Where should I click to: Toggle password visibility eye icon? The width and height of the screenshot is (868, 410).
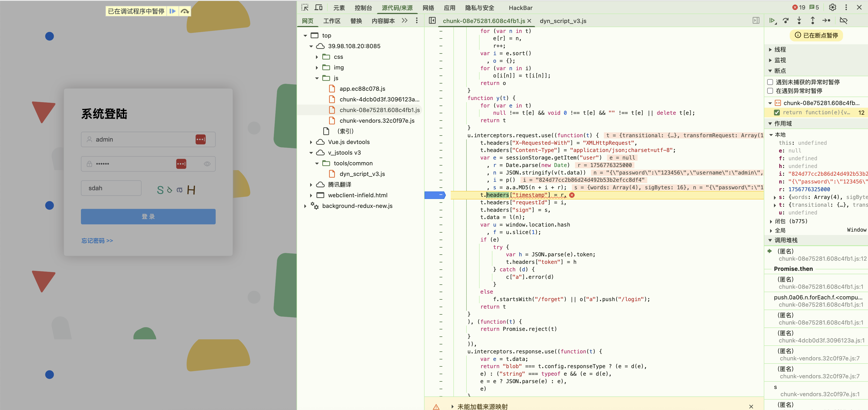click(207, 164)
